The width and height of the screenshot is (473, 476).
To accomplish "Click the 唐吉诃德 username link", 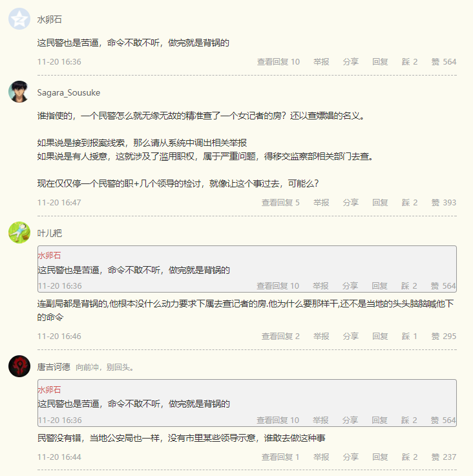I will click(54, 367).
